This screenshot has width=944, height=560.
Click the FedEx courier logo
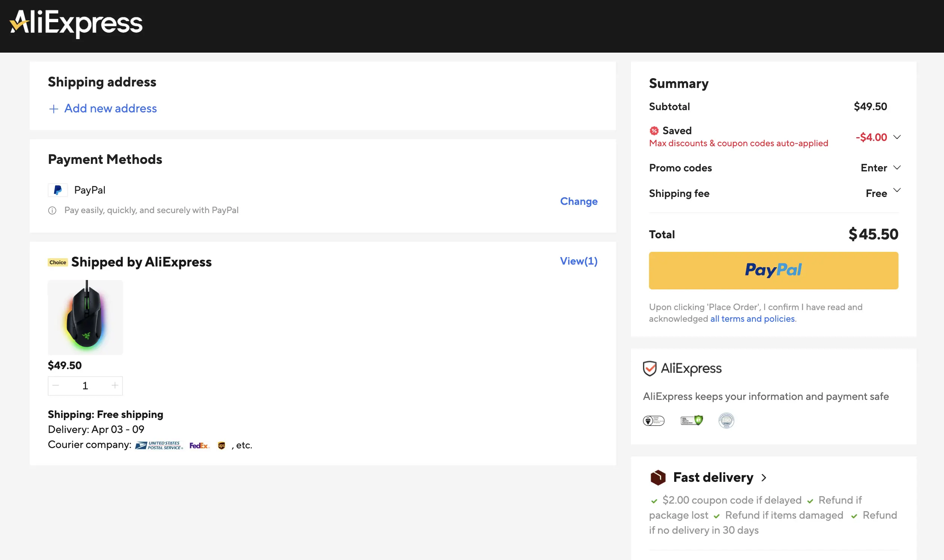pos(199,446)
